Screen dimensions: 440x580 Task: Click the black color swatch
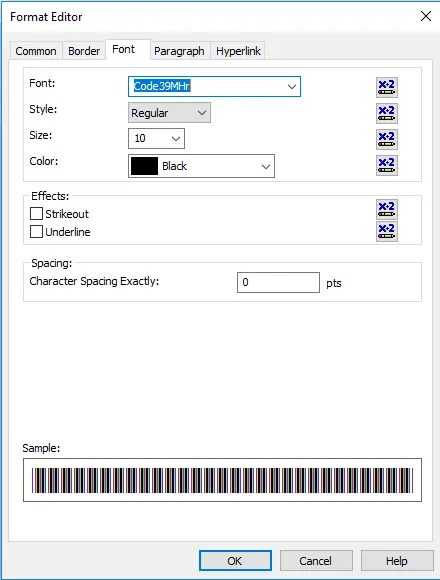click(x=145, y=166)
